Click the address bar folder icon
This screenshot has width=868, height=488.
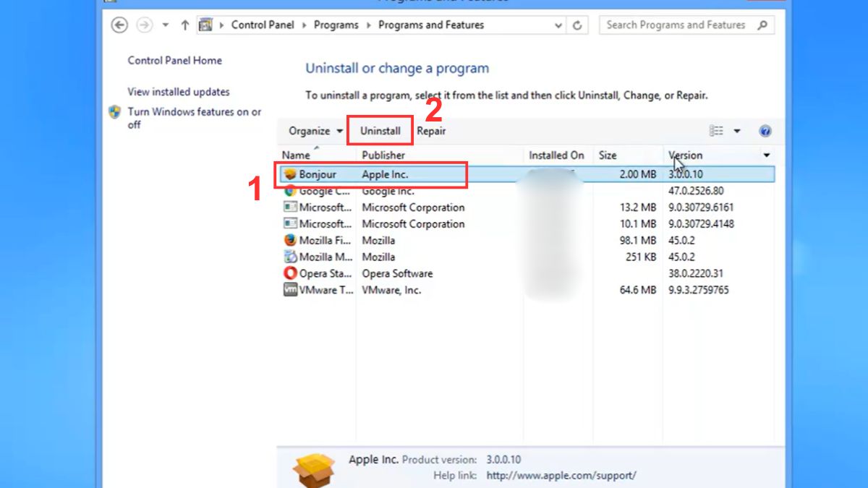pyautogui.click(x=205, y=25)
